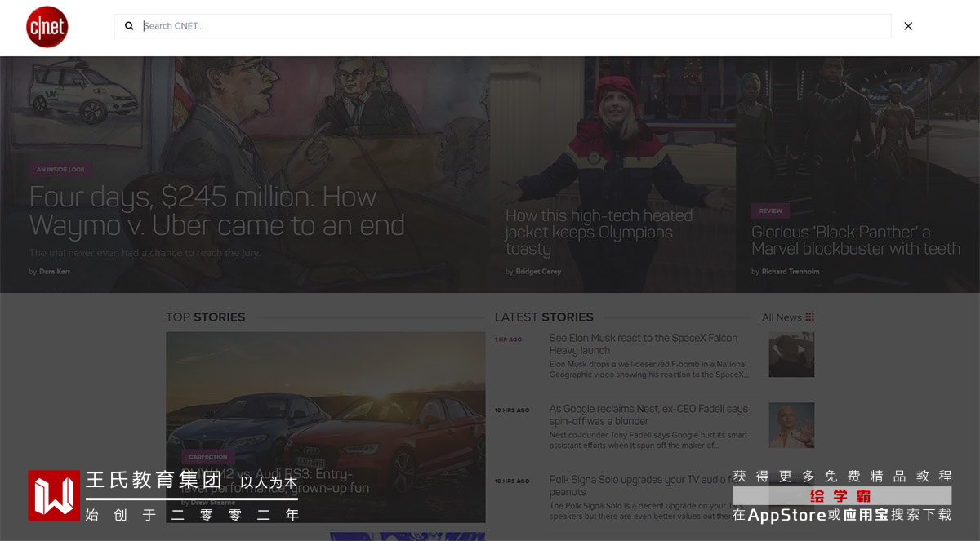The image size is (980, 541).
Task: Click the trial subtitle under Waymo headline
Action: click(x=145, y=253)
